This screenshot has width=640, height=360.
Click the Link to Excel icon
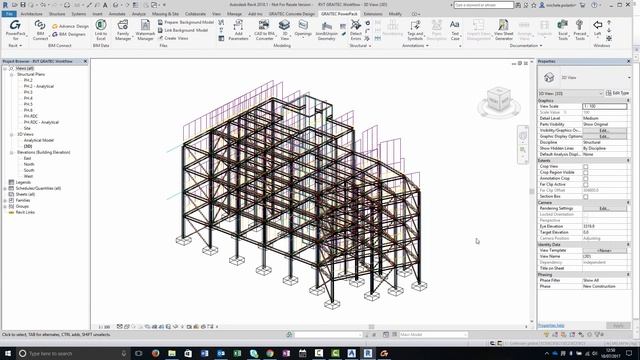pos(101,30)
